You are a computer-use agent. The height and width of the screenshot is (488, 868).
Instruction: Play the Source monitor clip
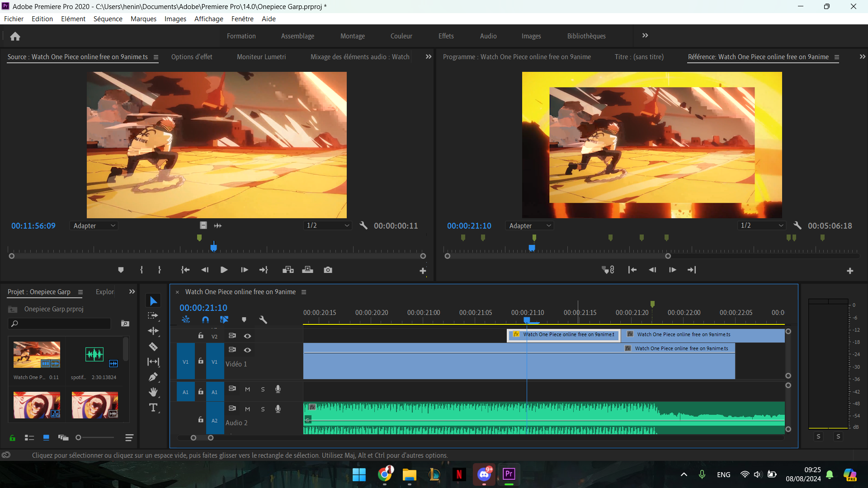point(224,270)
